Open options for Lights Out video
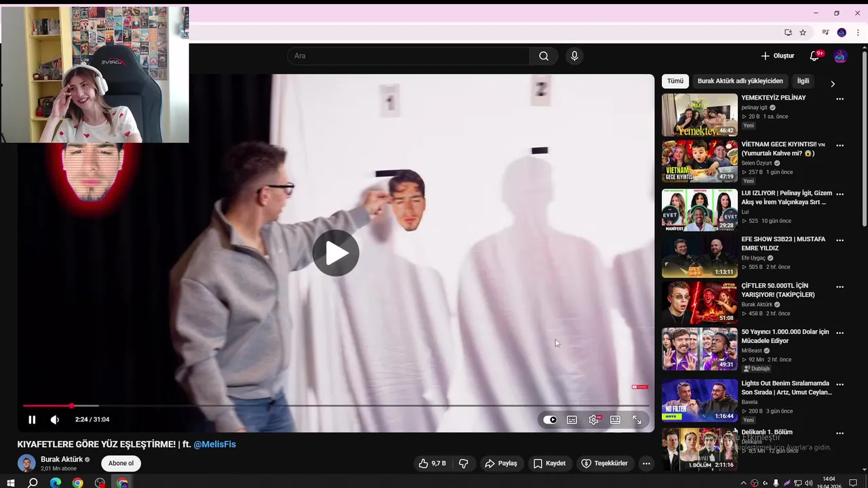The image size is (868, 488). coord(840,385)
